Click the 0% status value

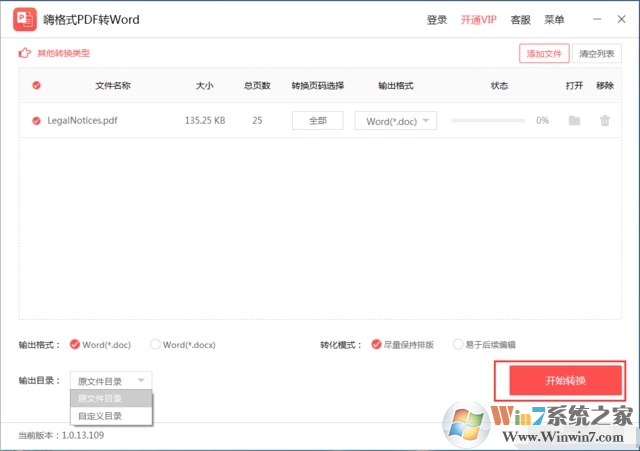[x=542, y=120]
